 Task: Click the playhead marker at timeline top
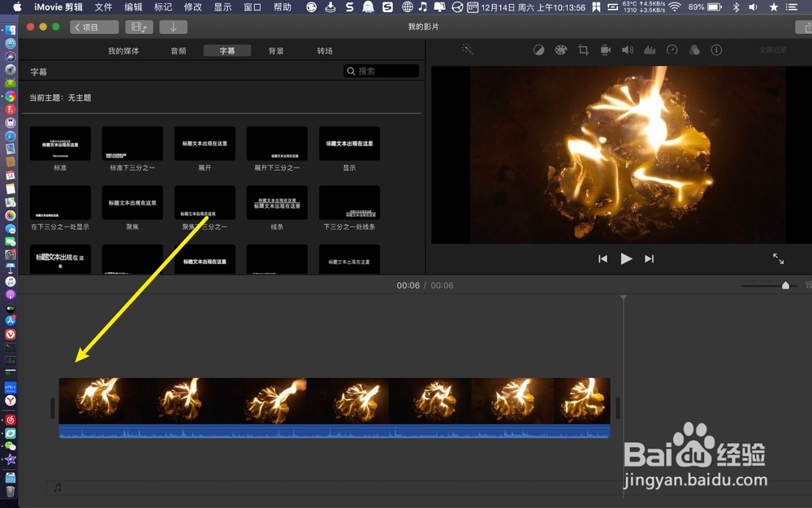point(624,297)
